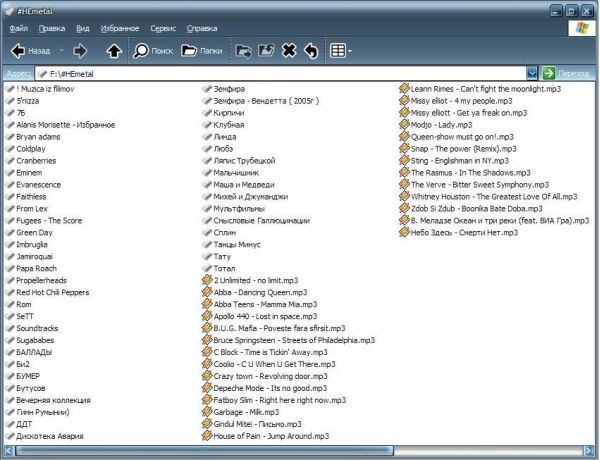Open the Избранное menu
This screenshot has width=600, height=460.
pos(120,28)
